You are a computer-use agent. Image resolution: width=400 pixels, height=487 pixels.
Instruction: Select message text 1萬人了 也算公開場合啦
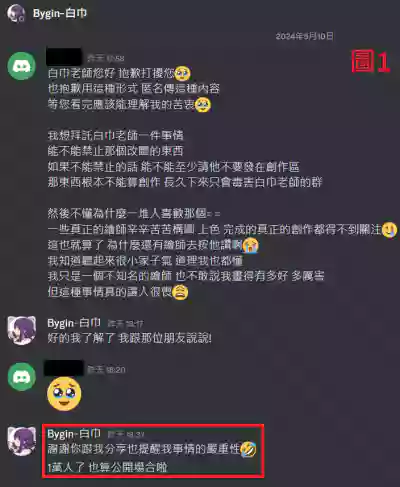point(107,467)
